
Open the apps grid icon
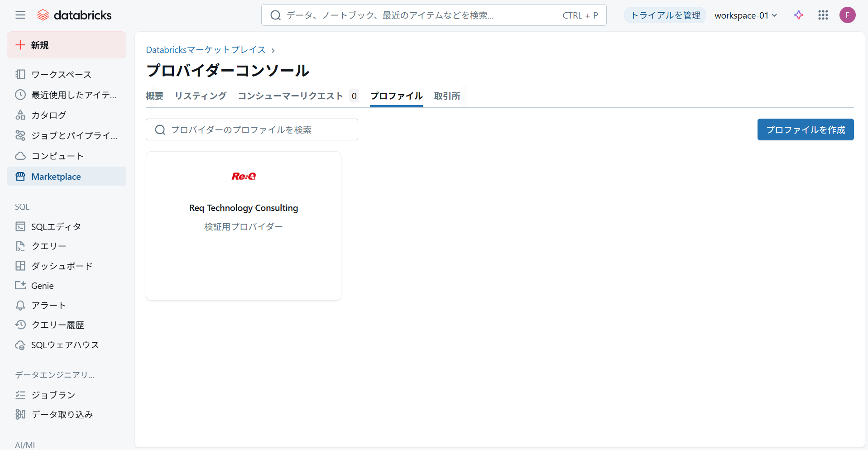coord(823,15)
